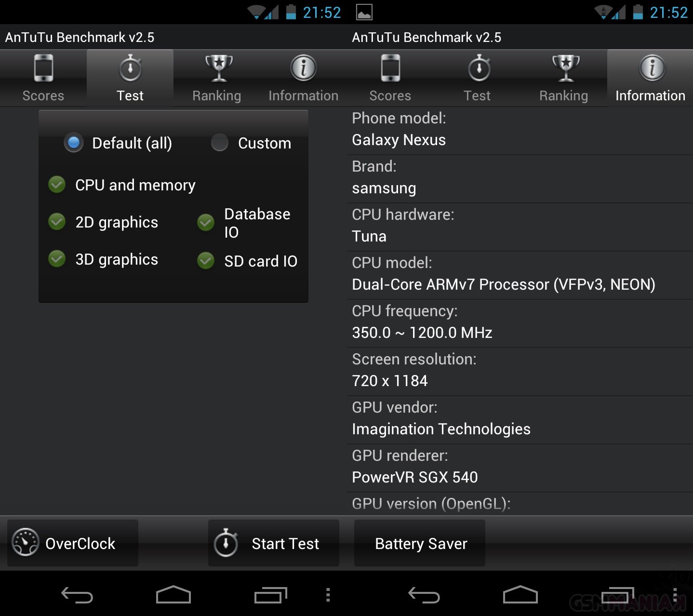Screen dimensions: 693x616
Task: Tap the Battery Saver button
Action: [x=420, y=543]
